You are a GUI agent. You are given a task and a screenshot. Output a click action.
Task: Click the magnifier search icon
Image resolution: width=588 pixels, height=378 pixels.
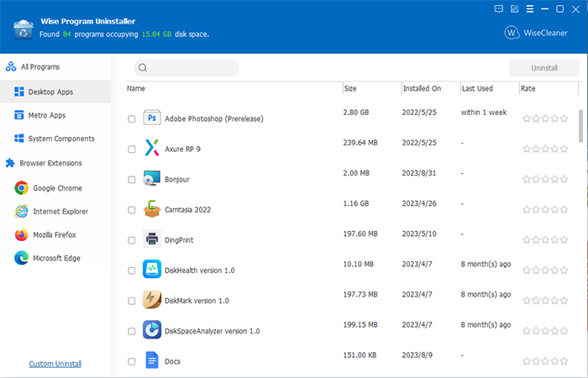pyautogui.click(x=144, y=68)
